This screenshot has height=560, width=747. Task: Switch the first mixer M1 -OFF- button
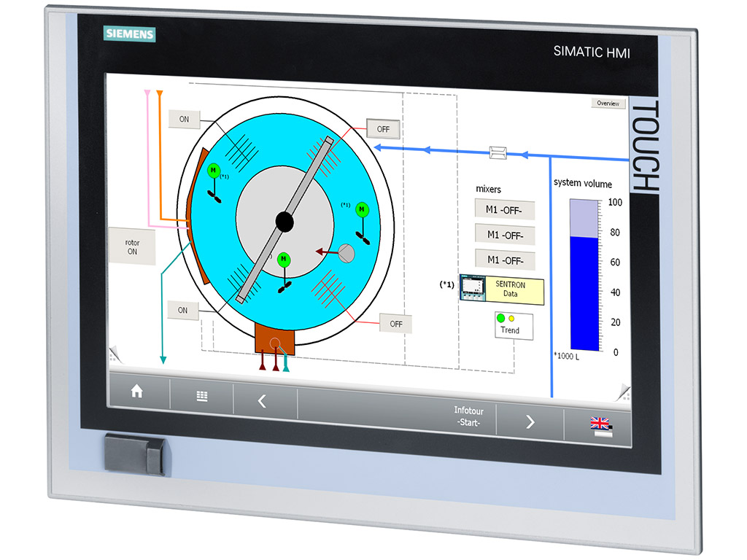click(x=505, y=211)
